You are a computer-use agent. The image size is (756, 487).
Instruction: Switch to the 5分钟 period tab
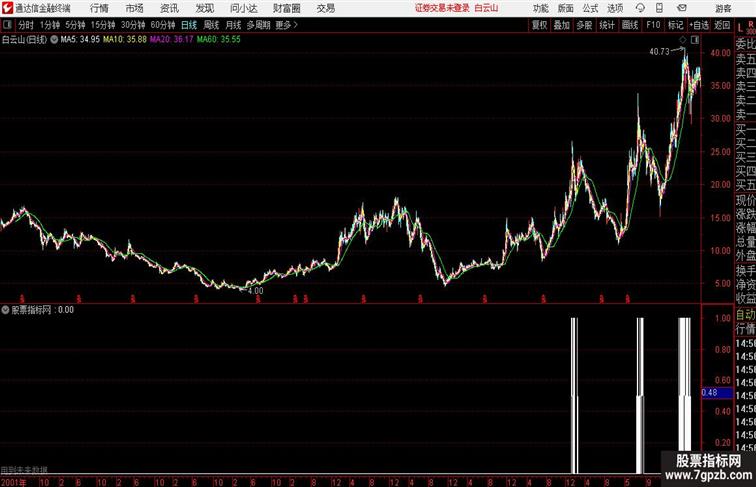(x=75, y=25)
